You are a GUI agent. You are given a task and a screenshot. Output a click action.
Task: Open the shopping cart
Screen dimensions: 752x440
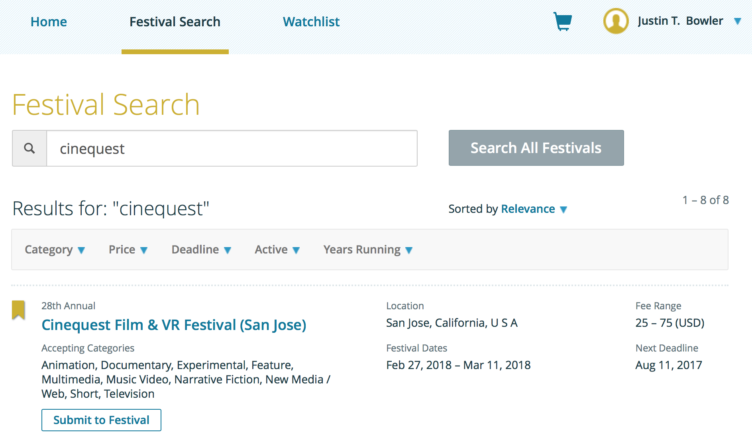pyautogui.click(x=563, y=21)
